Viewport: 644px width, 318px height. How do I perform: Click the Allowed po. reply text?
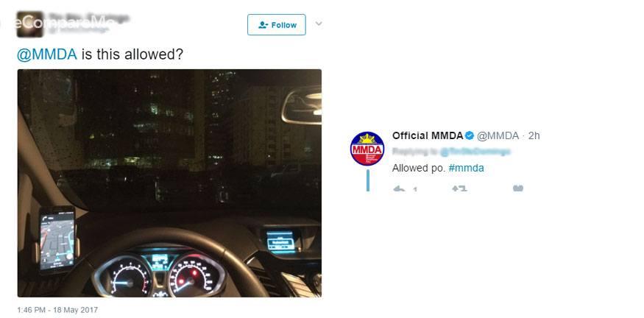point(419,168)
